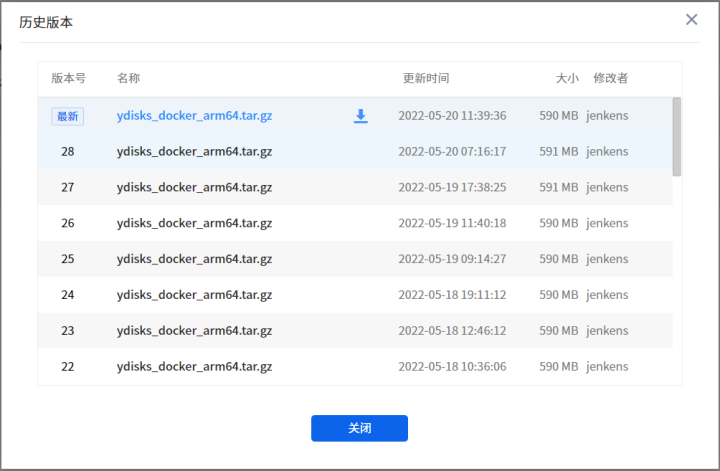
Task: Select version 24 file name
Action: coord(194,295)
